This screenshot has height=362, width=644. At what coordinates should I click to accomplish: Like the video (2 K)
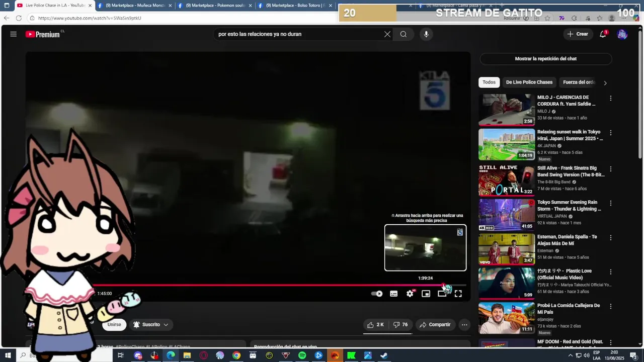(x=375, y=325)
